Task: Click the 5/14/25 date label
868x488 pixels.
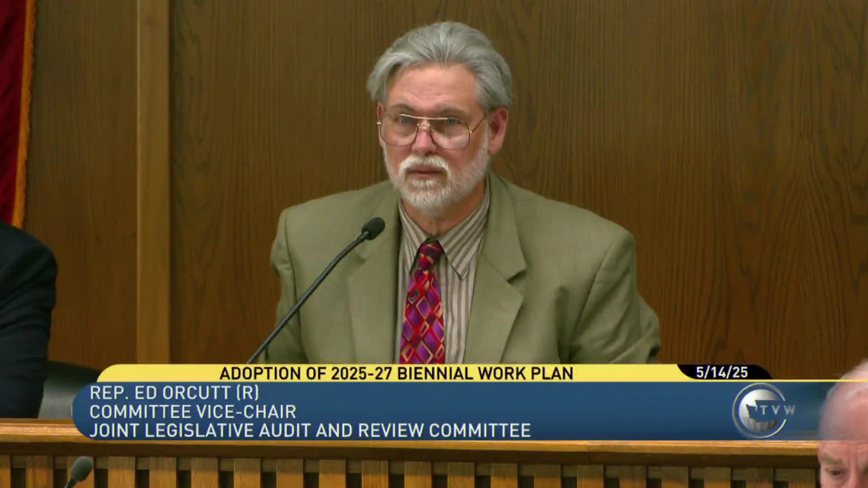Action: pyautogui.click(x=722, y=373)
